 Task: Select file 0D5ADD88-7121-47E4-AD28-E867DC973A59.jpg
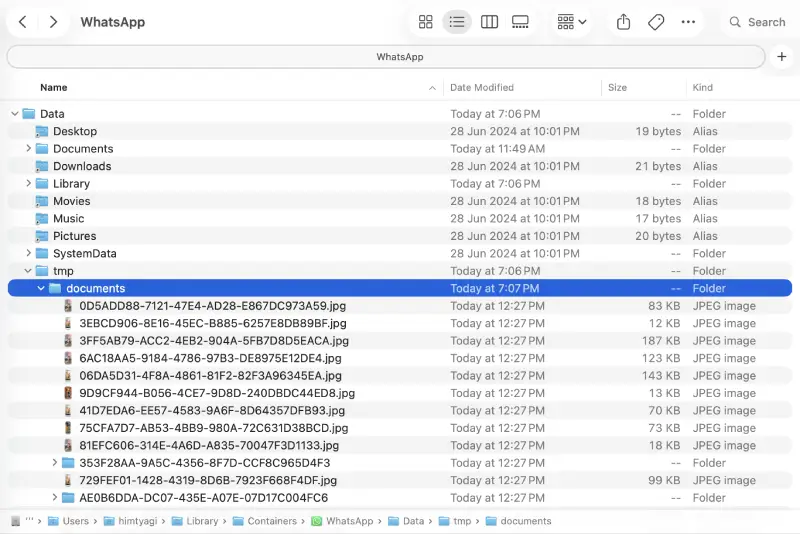point(212,306)
